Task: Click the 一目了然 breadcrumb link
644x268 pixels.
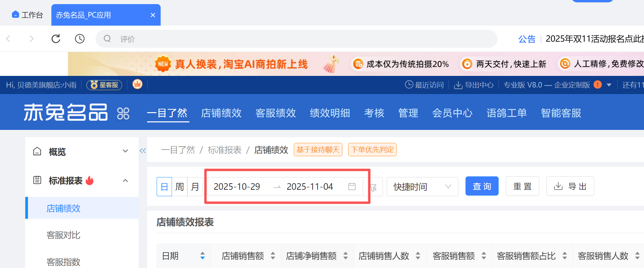Action: click(x=178, y=150)
